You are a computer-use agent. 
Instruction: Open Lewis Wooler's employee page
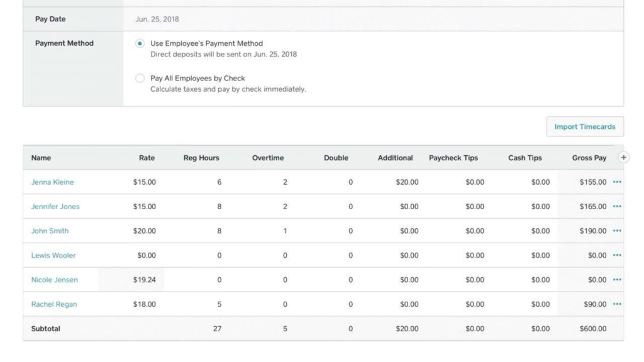pos(52,255)
